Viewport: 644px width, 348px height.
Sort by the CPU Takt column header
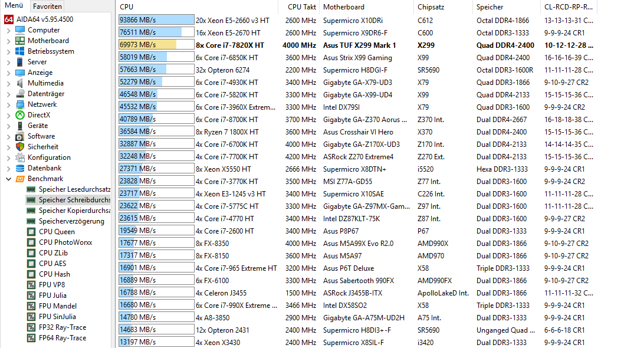pyautogui.click(x=298, y=7)
